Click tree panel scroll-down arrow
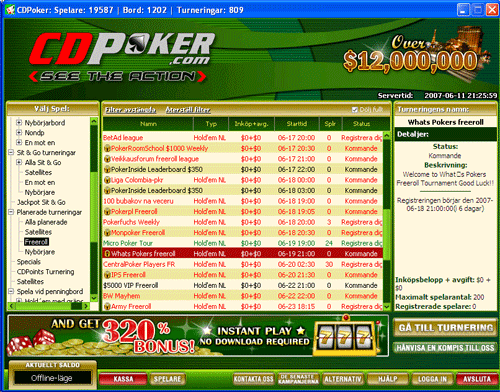The width and height of the screenshot is (500, 392). [94, 298]
